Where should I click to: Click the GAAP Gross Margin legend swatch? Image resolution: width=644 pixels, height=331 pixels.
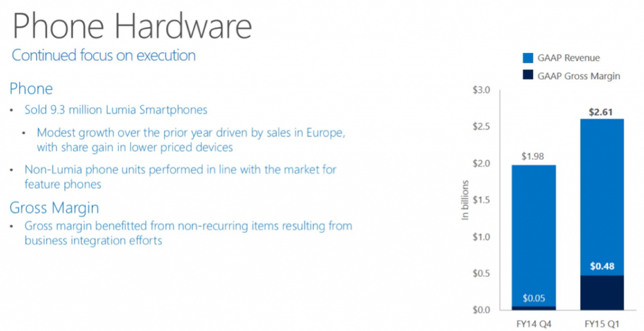click(x=528, y=76)
